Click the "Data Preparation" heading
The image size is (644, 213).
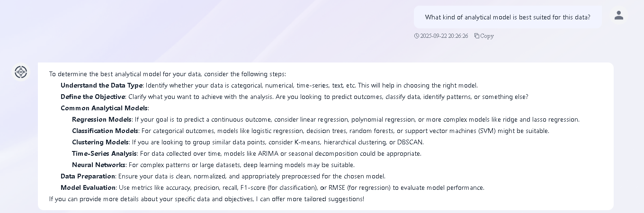coord(88,177)
